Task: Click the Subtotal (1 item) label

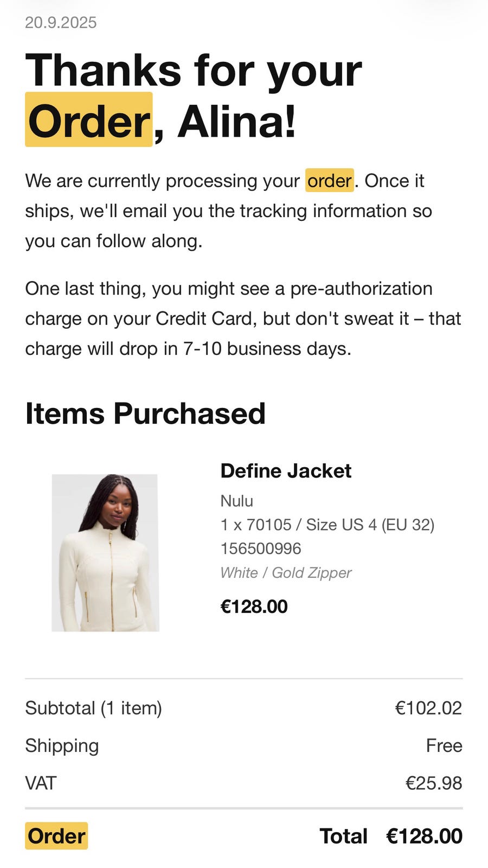Action: [93, 708]
